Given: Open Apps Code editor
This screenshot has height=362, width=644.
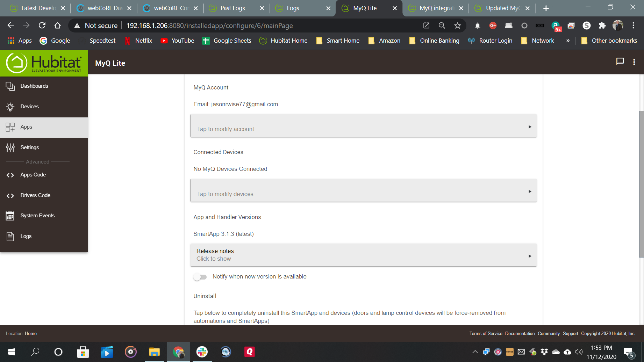Looking at the screenshot, I should 44,175.
